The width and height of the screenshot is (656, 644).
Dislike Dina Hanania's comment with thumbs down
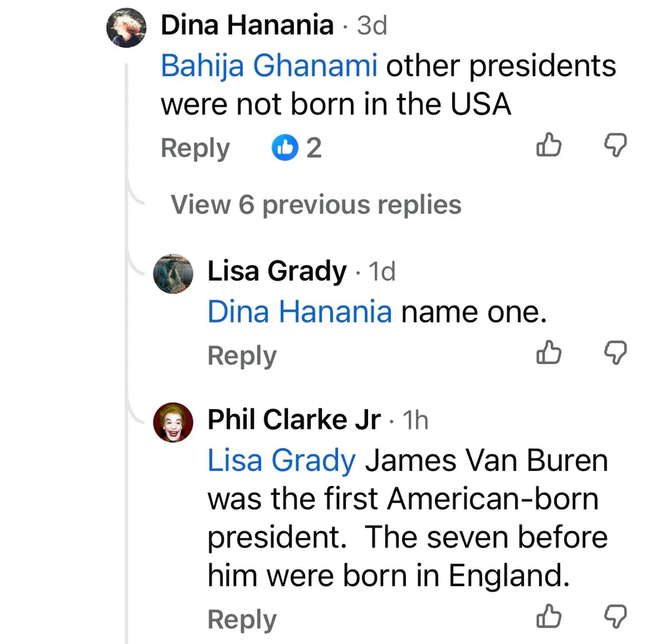[x=615, y=146]
